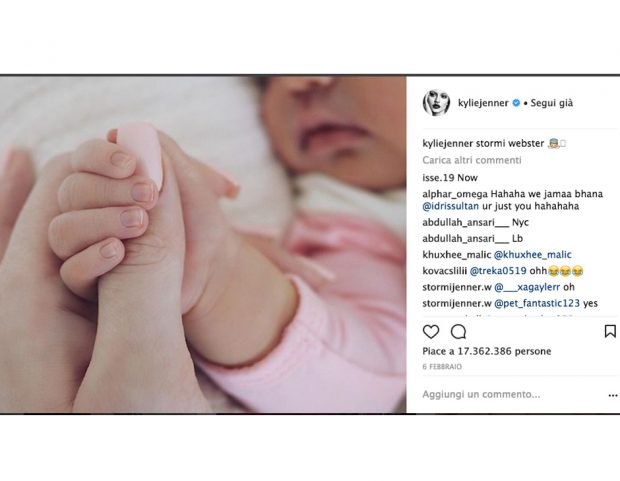Save post with the bookmark icon
The height and width of the screenshot is (481, 620).
click(x=610, y=331)
